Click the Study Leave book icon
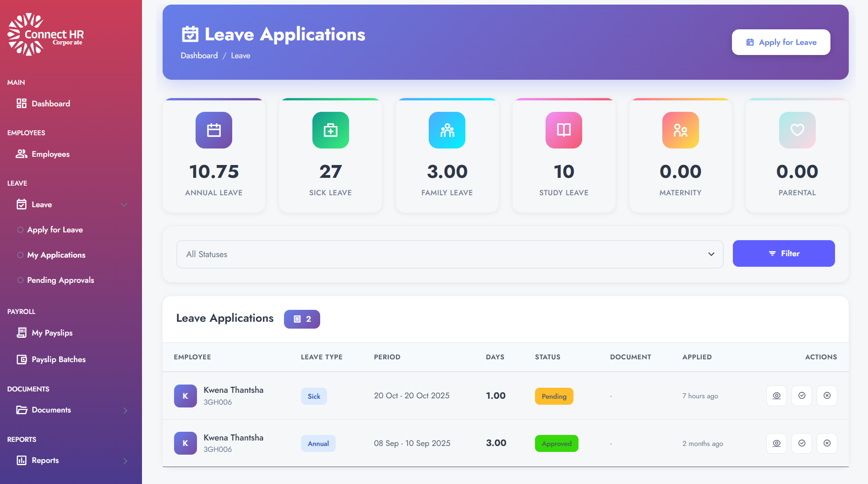Screen dimensions: 868x484 (563, 130)
